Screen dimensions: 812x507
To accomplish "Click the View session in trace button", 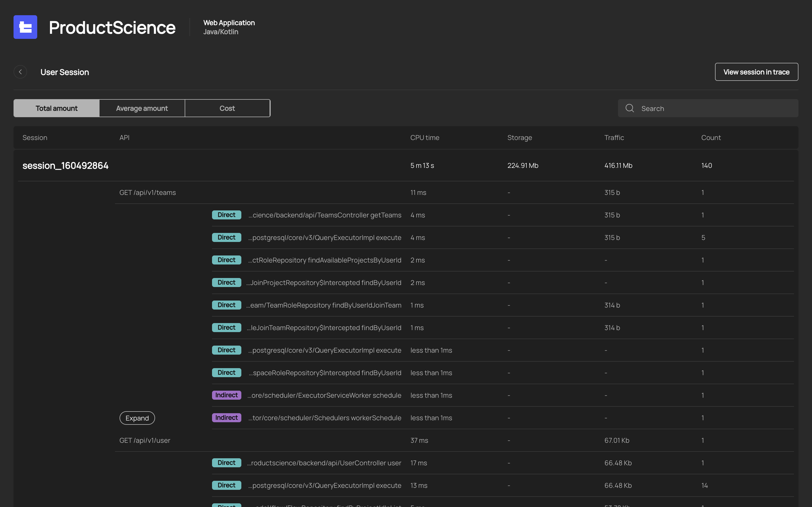I will tap(756, 72).
